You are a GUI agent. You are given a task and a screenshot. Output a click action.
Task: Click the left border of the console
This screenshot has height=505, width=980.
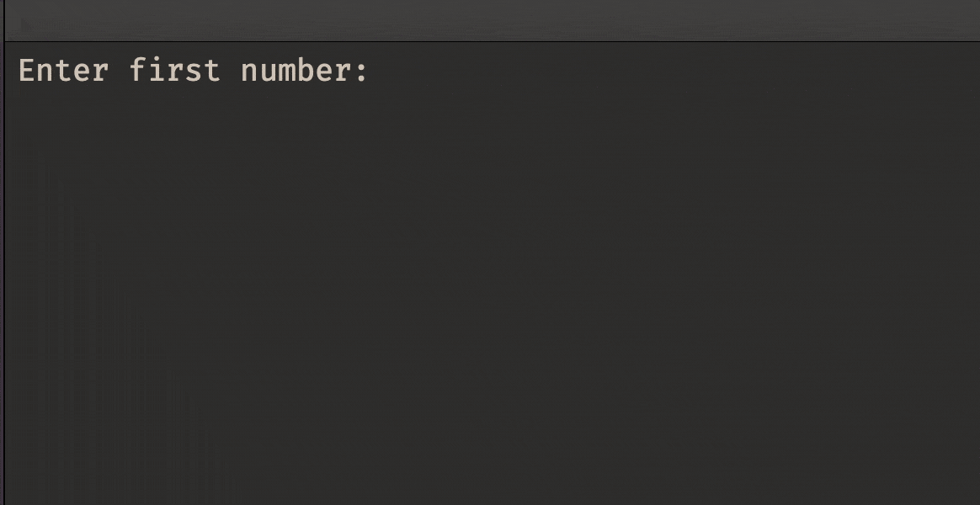4,269
